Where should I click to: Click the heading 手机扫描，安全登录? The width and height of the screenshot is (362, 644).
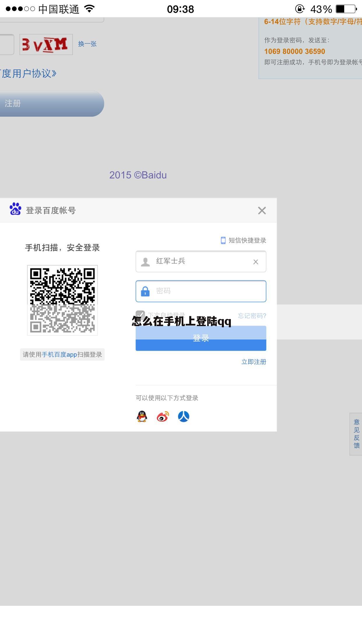(x=62, y=248)
